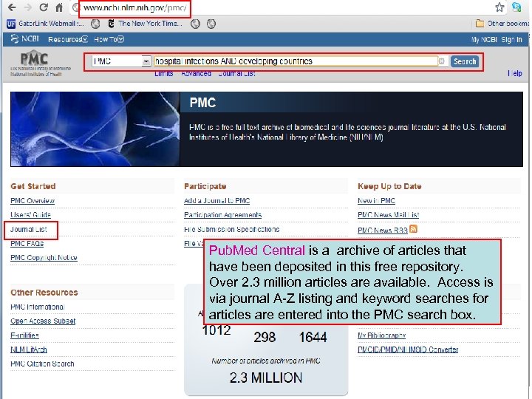Viewport: 532px width, 399px height.
Task: Open Add a Journal to PMC link
Action: 216,201
